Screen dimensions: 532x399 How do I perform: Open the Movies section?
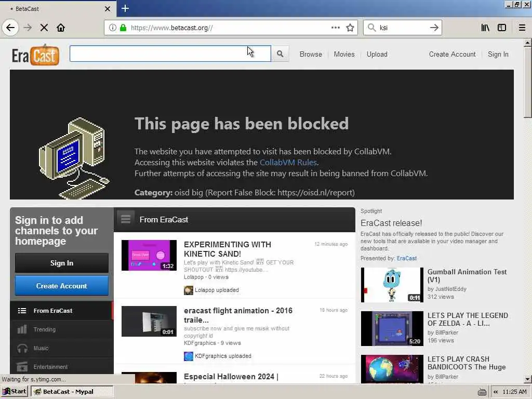(x=344, y=54)
